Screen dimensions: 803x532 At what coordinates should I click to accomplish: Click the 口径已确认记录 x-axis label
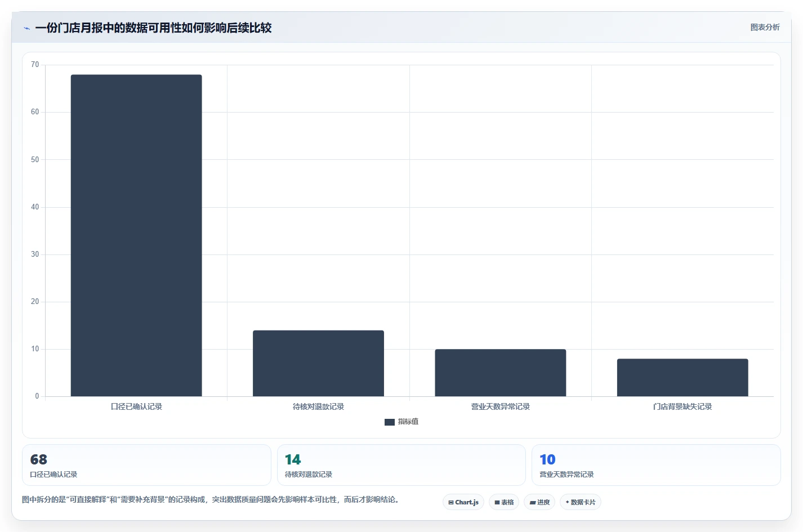136,406
